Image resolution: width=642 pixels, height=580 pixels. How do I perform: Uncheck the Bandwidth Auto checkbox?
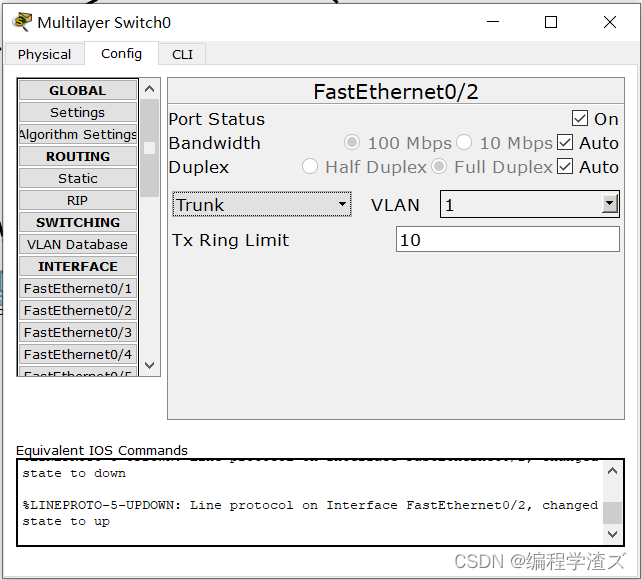565,143
